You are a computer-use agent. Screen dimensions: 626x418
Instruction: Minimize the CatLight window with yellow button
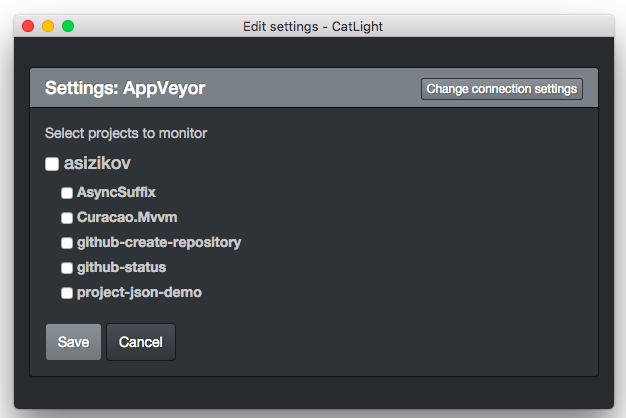point(48,26)
